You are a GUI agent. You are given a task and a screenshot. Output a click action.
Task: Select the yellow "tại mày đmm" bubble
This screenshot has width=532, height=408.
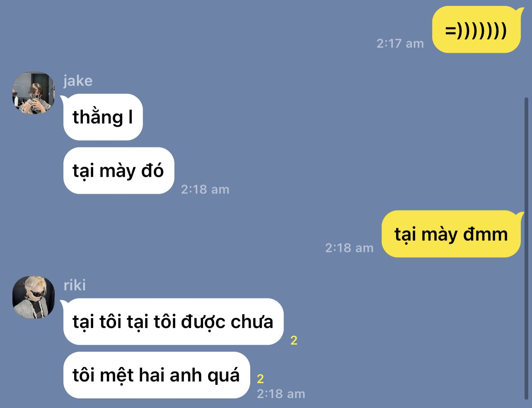[451, 234]
